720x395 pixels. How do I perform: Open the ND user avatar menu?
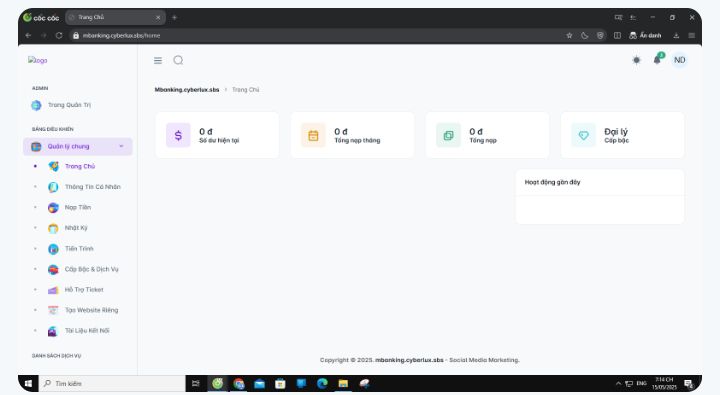[x=679, y=60]
